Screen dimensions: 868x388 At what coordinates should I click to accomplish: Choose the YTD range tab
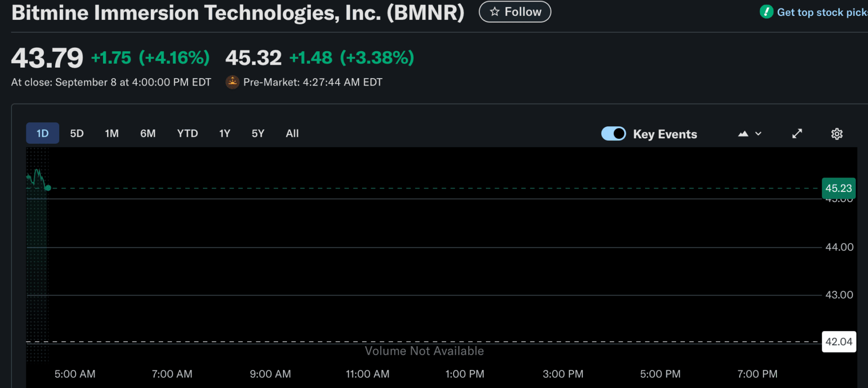[188, 133]
